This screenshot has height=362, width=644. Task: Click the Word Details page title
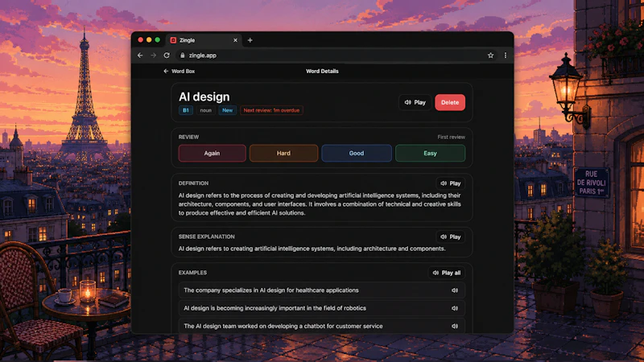click(322, 71)
